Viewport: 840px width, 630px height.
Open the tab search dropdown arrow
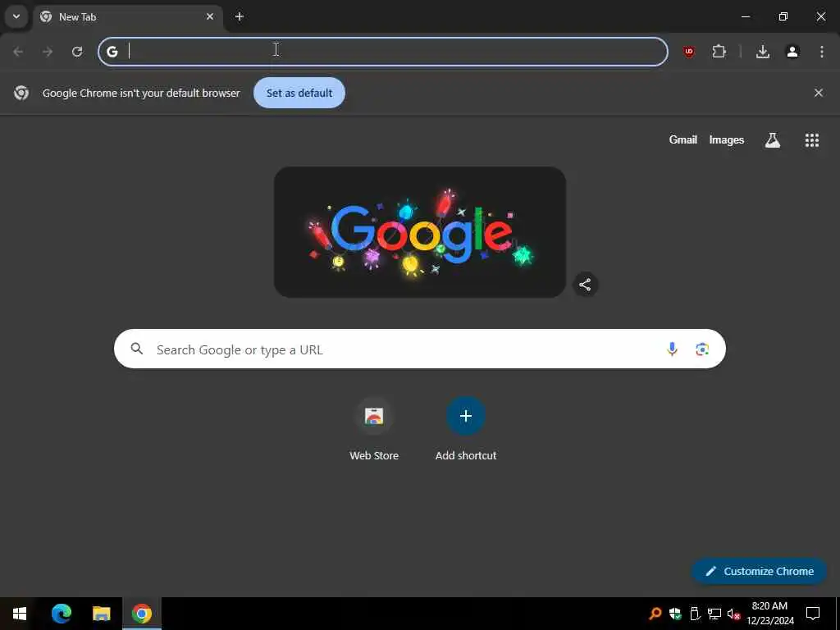coord(16,16)
